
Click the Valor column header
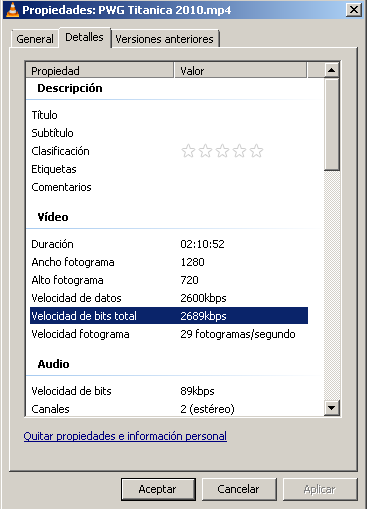pos(240,70)
